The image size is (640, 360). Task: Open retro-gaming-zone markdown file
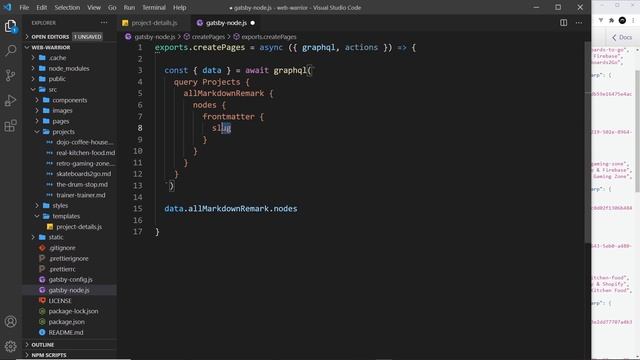coord(69,163)
